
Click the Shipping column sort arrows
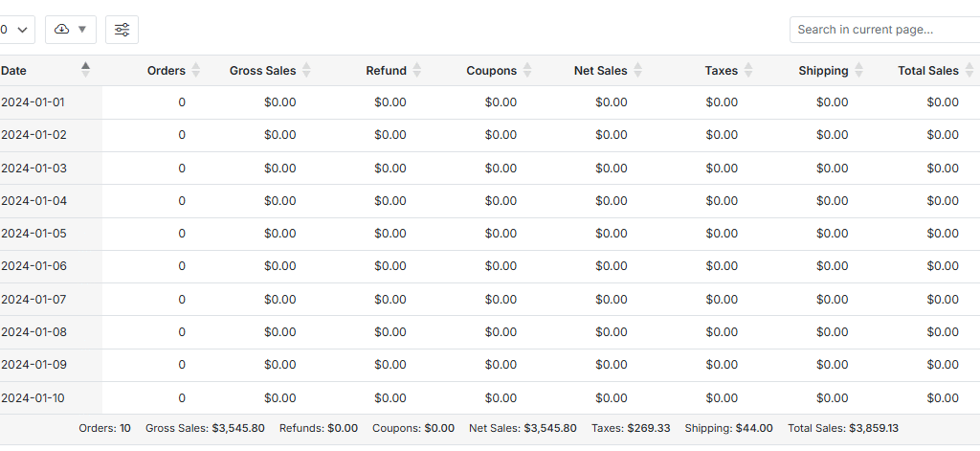tap(859, 70)
